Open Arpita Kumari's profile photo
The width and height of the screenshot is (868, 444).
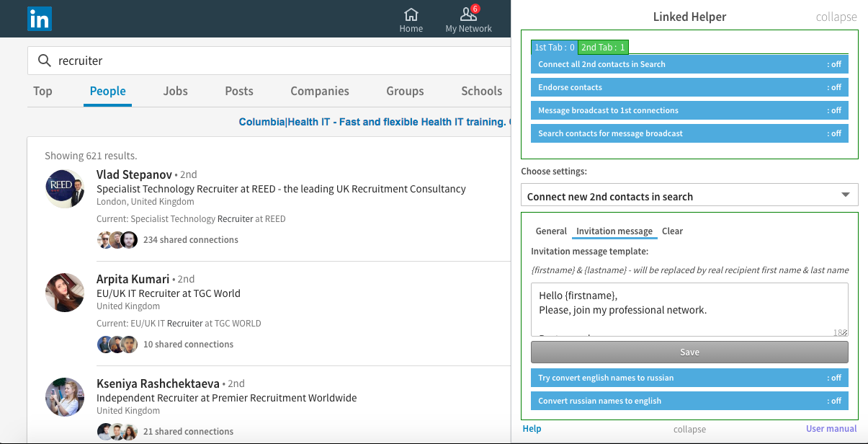click(65, 293)
